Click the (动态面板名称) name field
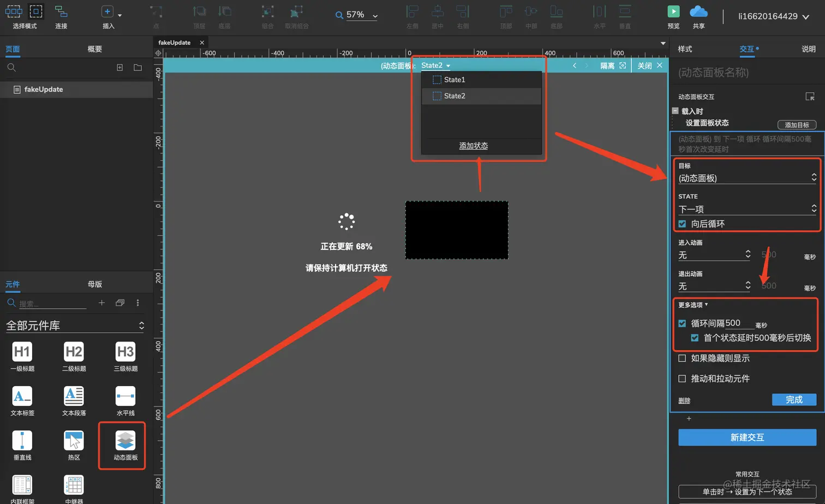 747,73
